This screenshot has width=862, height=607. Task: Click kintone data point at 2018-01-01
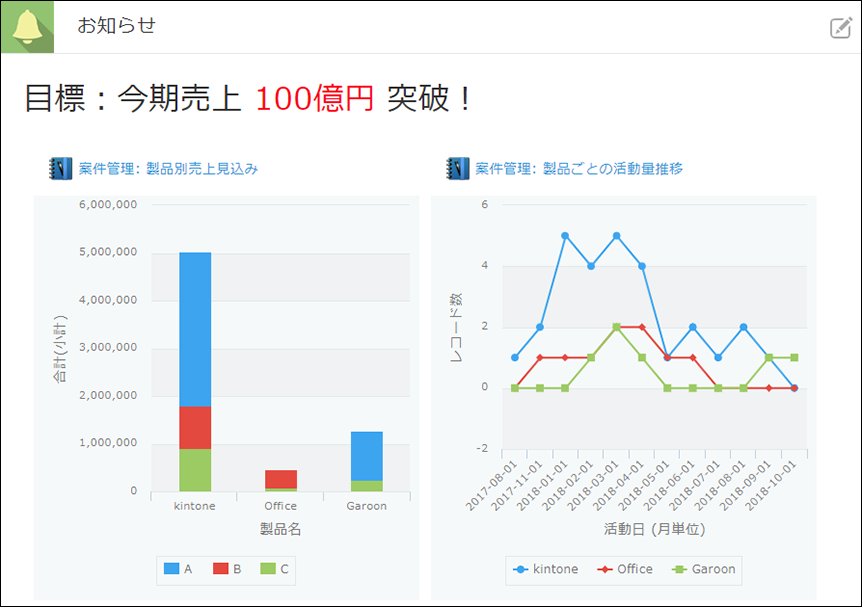click(565, 236)
